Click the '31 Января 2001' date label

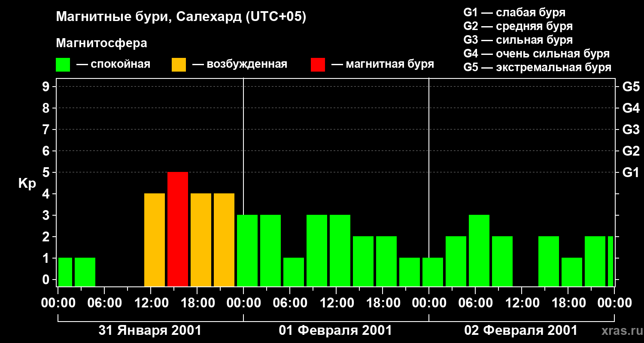point(150,331)
